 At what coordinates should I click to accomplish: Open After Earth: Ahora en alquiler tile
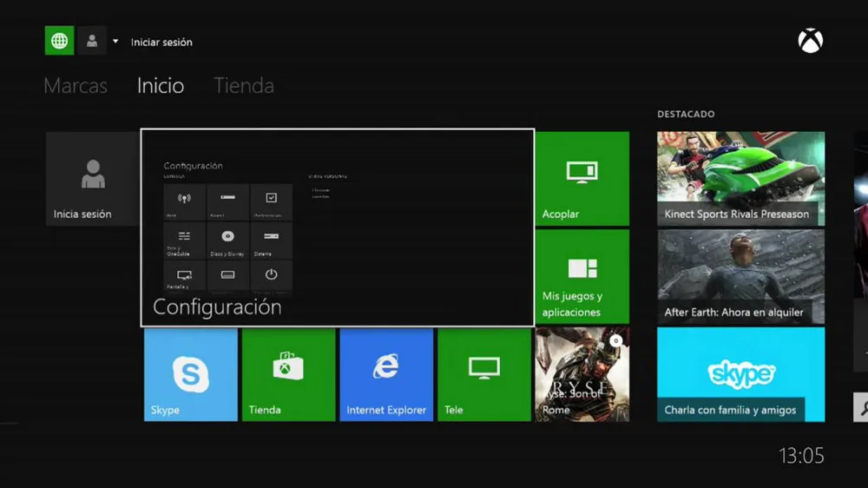click(x=740, y=276)
